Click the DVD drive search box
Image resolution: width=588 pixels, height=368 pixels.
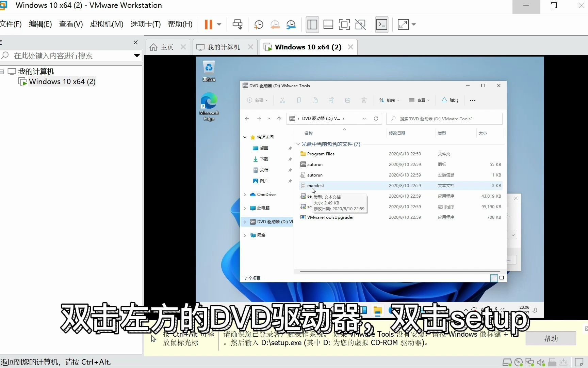tap(444, 119)
